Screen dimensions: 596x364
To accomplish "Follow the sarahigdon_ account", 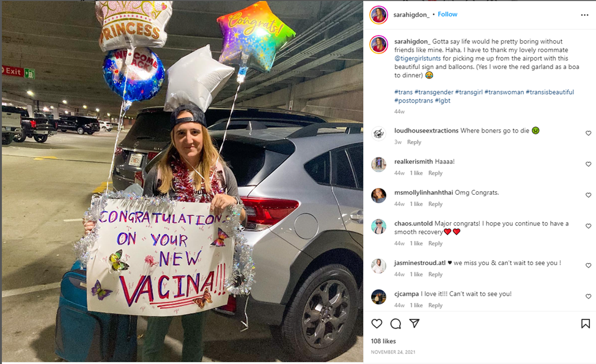I will point(447,14).
